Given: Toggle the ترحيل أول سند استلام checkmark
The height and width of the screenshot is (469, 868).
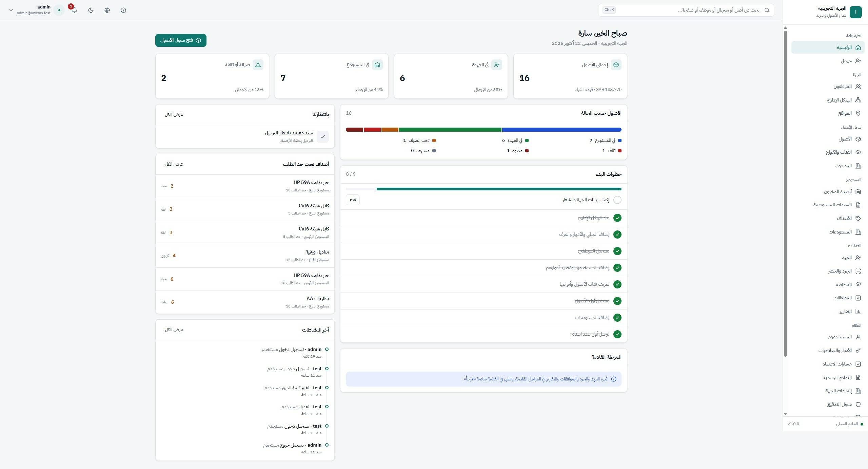Looking at the screenshot, I should 617,334.
